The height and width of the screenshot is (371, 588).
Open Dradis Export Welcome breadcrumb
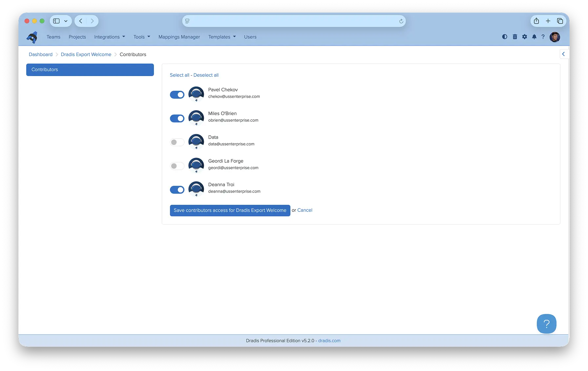[86, 54]
